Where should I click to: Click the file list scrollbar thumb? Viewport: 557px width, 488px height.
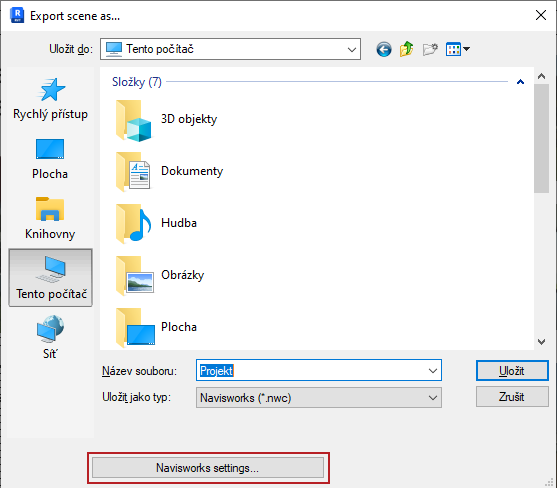(541, 139)
